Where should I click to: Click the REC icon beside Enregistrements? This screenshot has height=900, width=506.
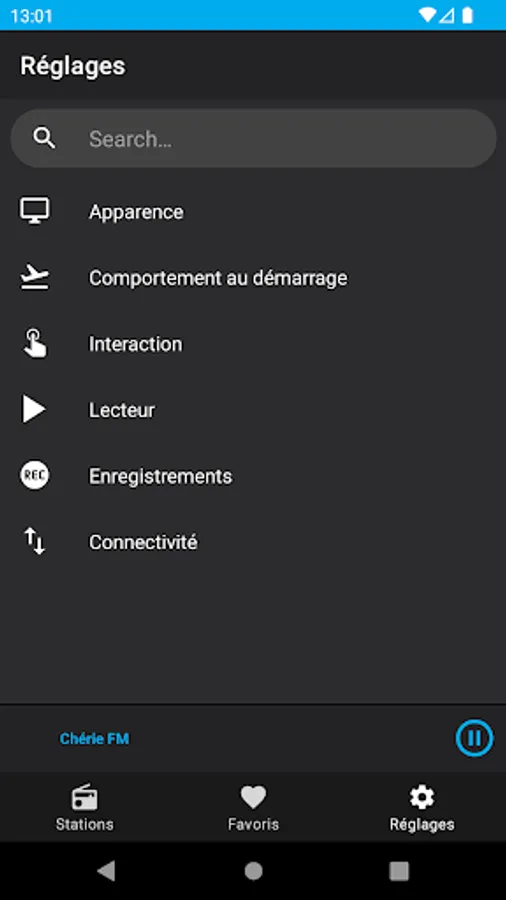34,475
